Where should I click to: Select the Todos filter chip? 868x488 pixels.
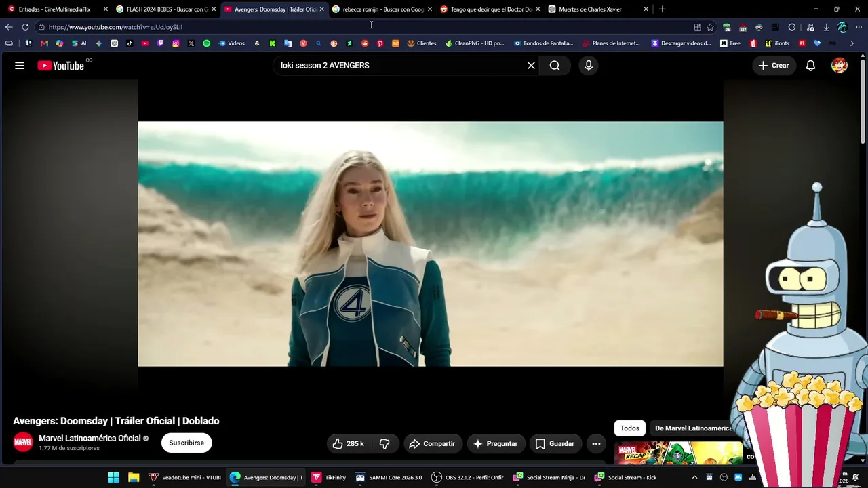630,428
